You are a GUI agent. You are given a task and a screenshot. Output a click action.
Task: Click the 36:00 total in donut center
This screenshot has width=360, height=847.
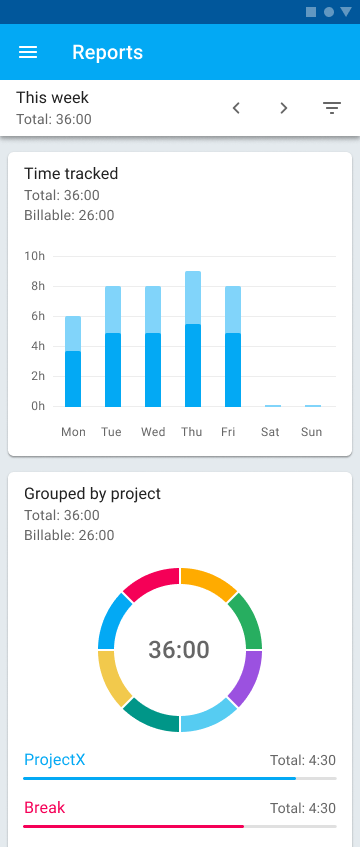click(179, 650)
